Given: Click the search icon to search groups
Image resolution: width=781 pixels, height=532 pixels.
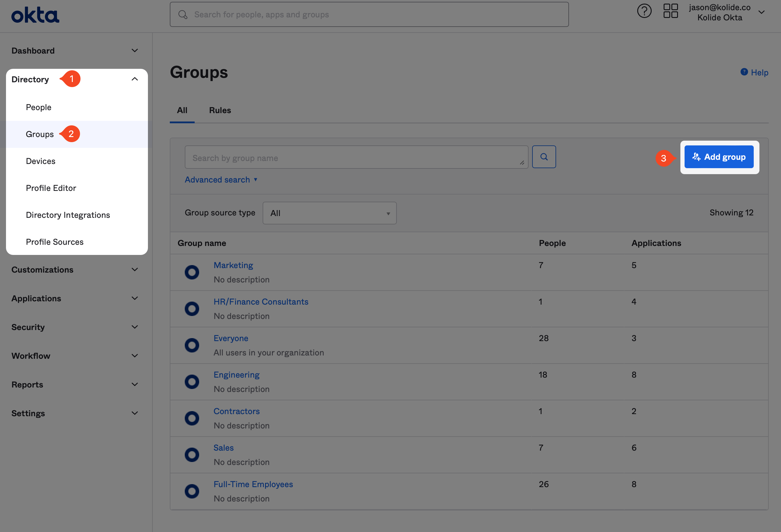Looking at the screenshot, I should 544,156.
